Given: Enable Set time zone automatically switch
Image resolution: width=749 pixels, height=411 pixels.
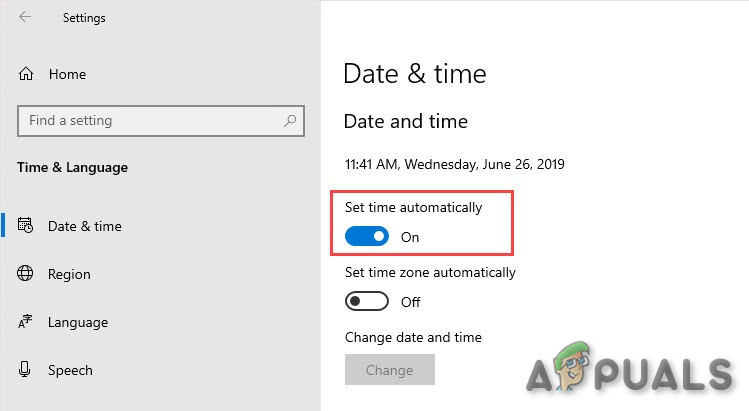Looking at the screenshot, I should (366, 301).
